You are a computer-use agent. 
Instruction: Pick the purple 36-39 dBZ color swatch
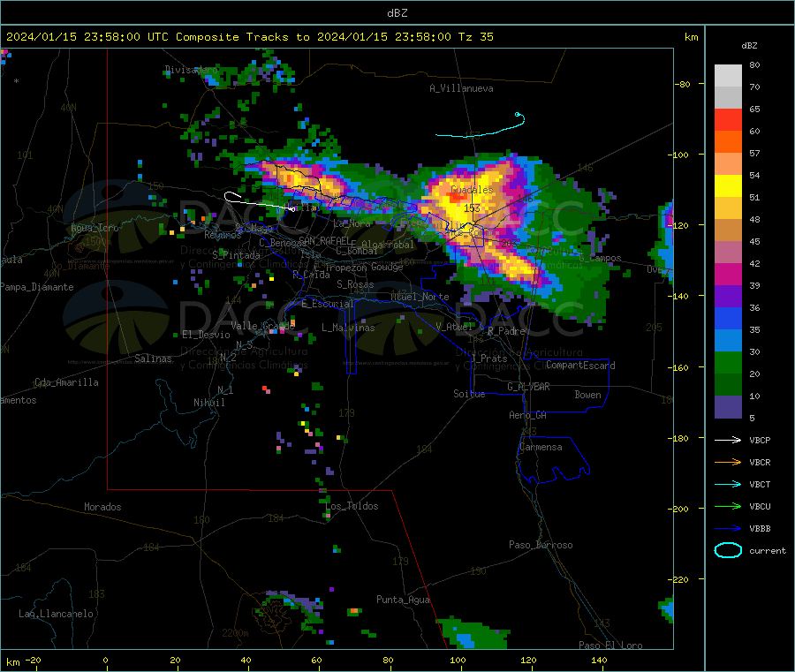pyautogui.click(x=728, y=297)
